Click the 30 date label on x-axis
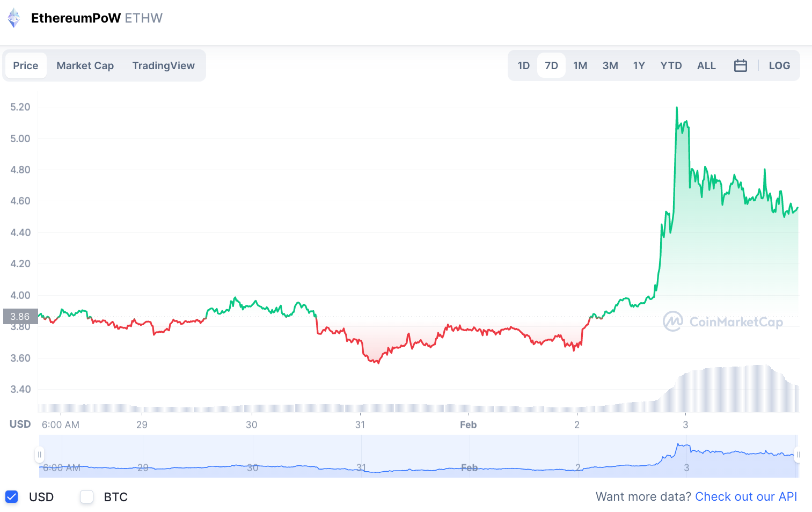Viewport: 812px width, 512px height. pos(251,425)
